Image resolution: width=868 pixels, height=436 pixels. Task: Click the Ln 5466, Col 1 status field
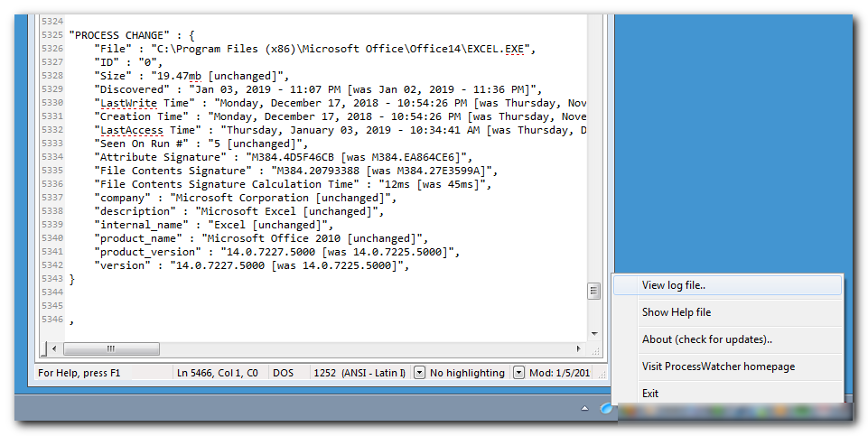click(218, 373)
